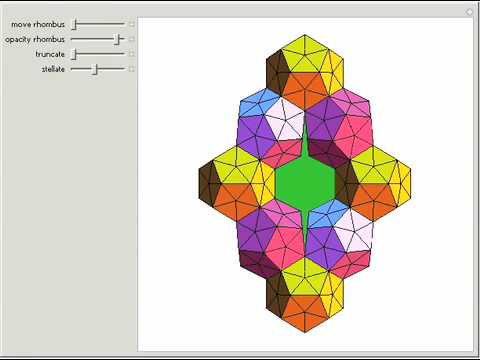Click the truncate slider thumb
Image resolution: width=480 pixels, height=360 pixels.
point(75,54)
